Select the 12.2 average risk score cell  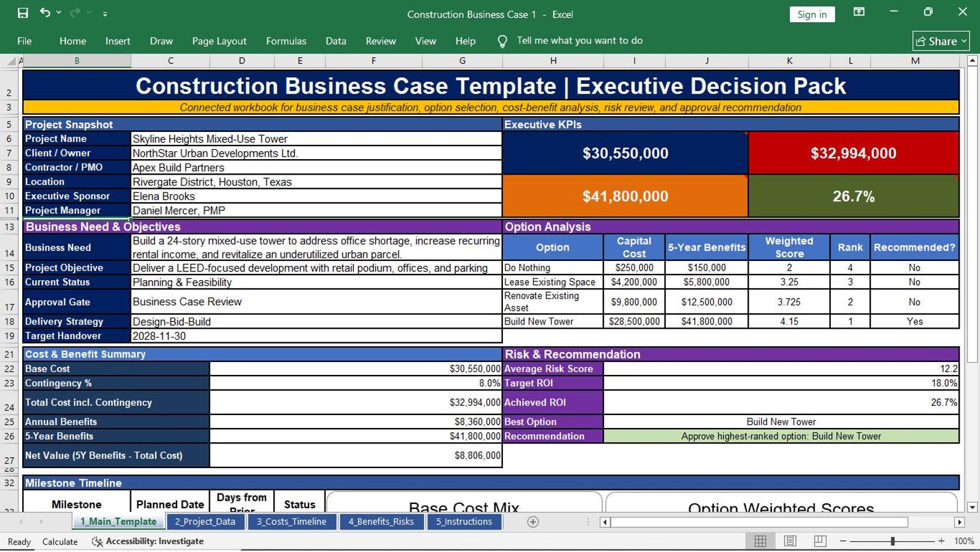pyautogui.click(x=781, y=369)
